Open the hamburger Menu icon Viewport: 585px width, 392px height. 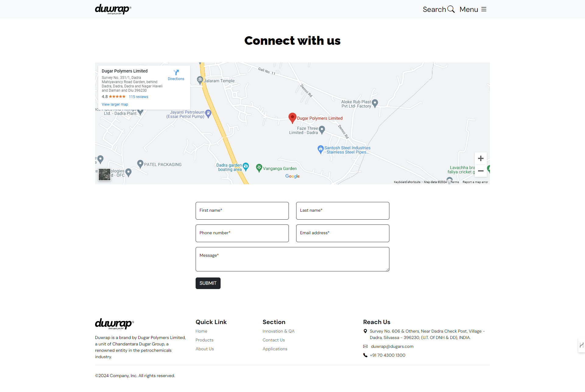click(x=484, y=9)
